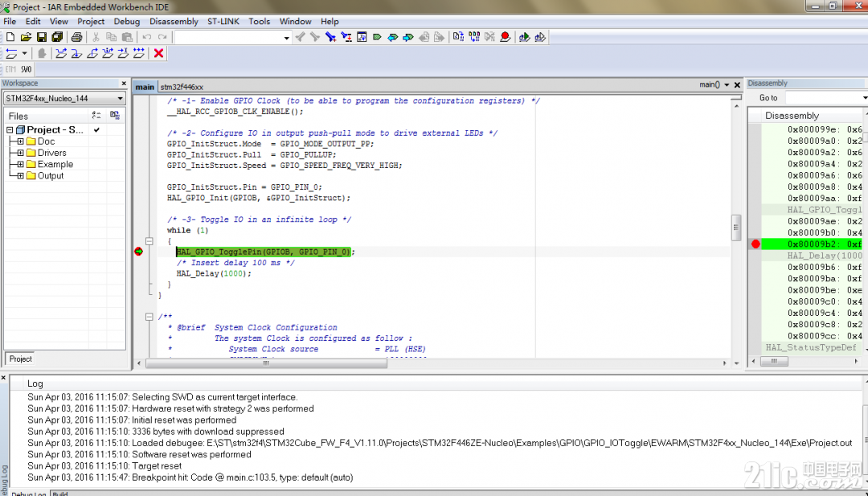Toggle disassembly breakpoint at 0x80009b2
The height and width of the screenshot is (496, 868).
tap(755, 244)
